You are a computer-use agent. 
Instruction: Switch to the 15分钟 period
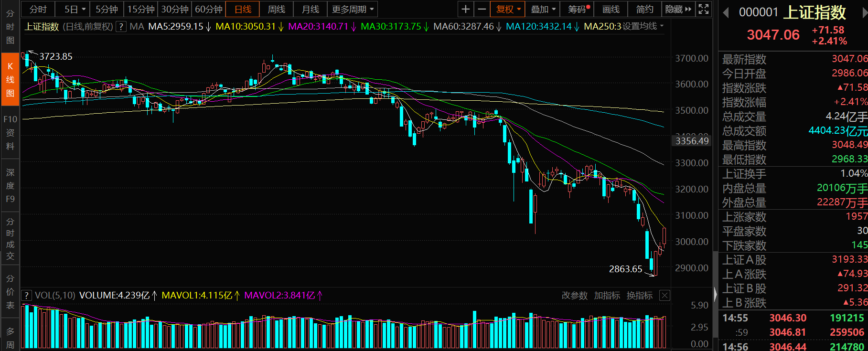coord(141,9)
